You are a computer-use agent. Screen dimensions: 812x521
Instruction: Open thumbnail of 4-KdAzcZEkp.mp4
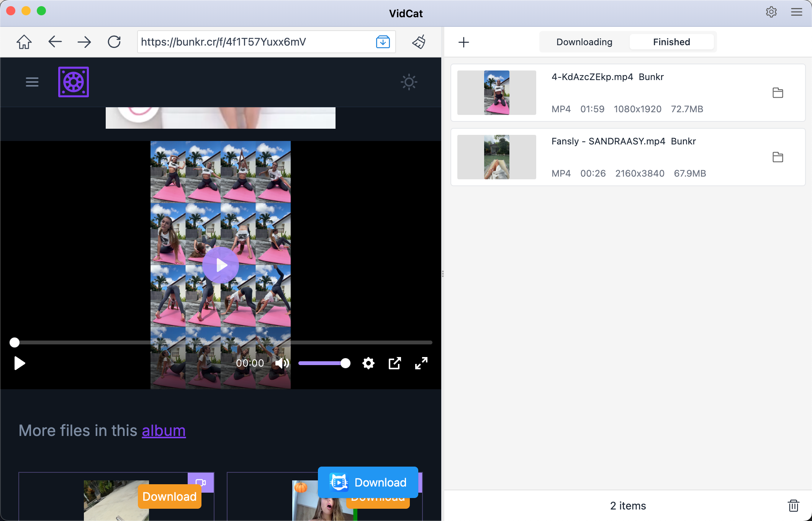click(497, 93)
